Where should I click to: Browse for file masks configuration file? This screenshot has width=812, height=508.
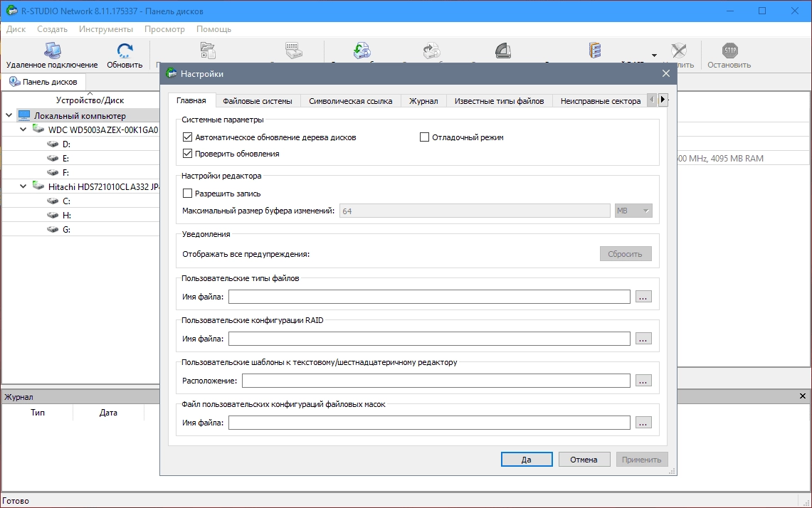tap(643, 423)
